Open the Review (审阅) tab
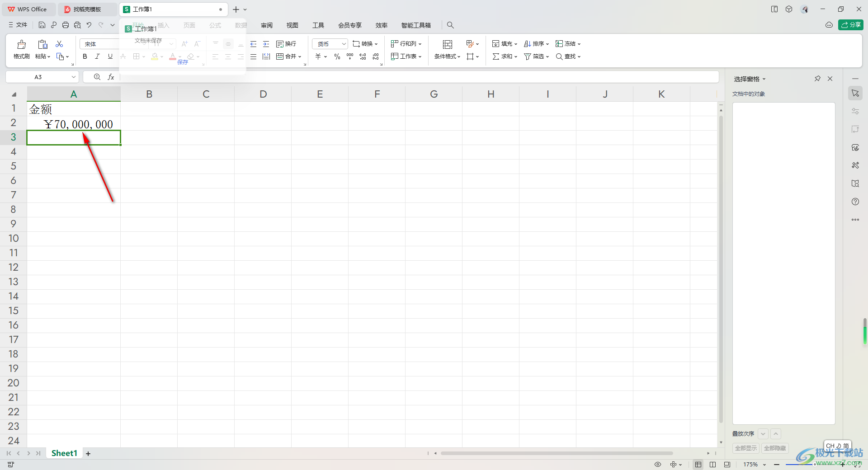The width and height of the screenshot is (868, 470). [267, 25]
